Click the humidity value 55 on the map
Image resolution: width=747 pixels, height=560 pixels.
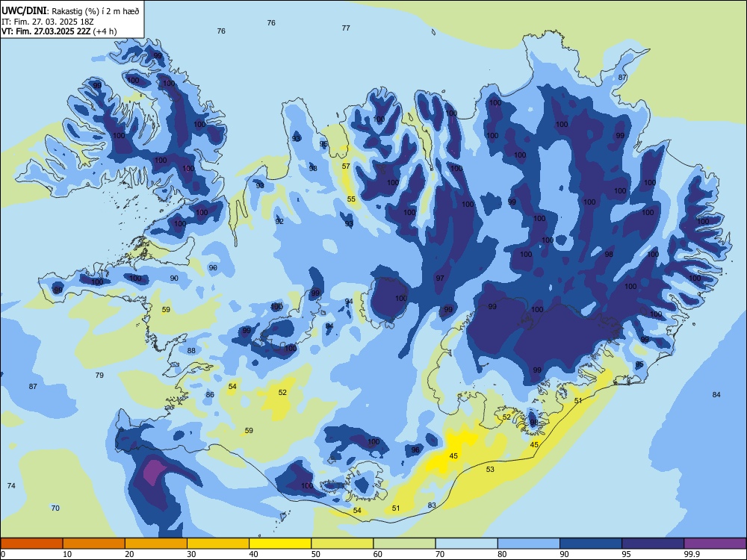[x=351, y=199]
